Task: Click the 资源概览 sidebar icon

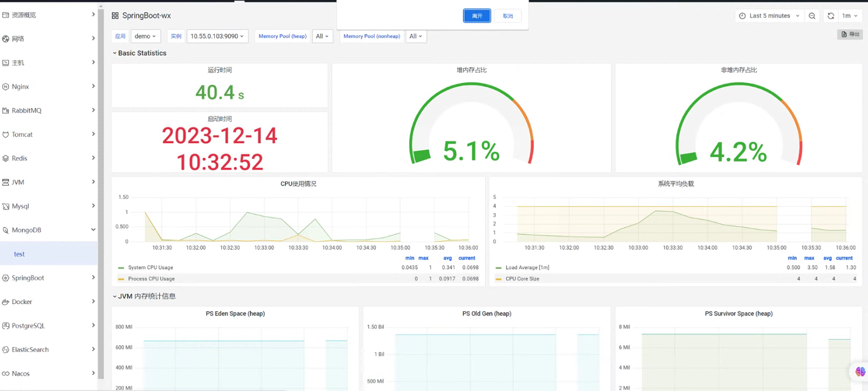Action: click(x=6, y=15)
